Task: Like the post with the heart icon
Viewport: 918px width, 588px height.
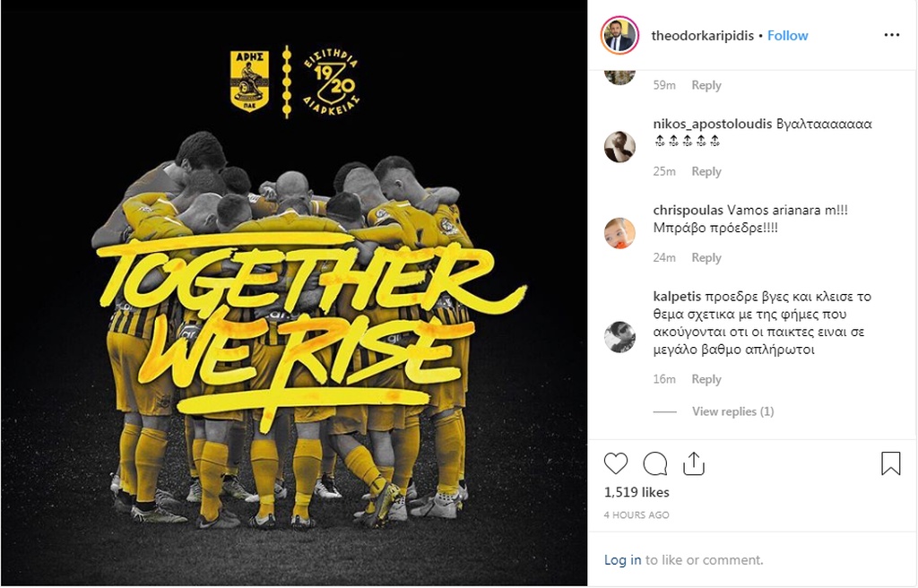Action: pos(615,463)
